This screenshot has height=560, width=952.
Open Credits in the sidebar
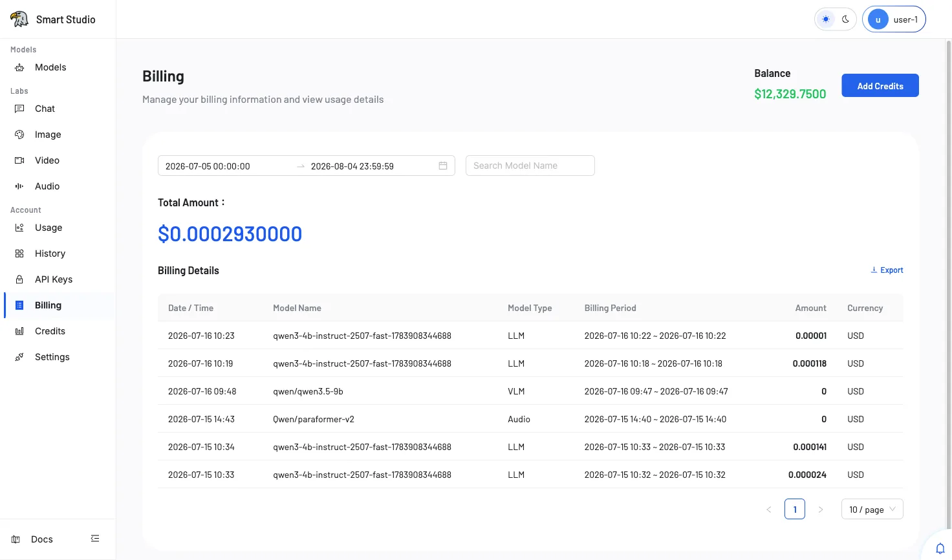59,331
